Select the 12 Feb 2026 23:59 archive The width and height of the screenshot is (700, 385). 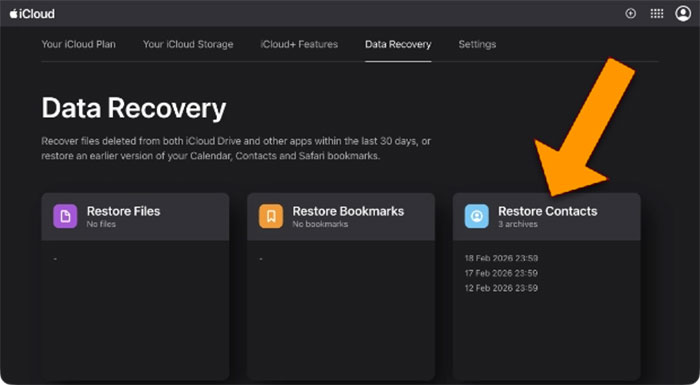[501, 288]
